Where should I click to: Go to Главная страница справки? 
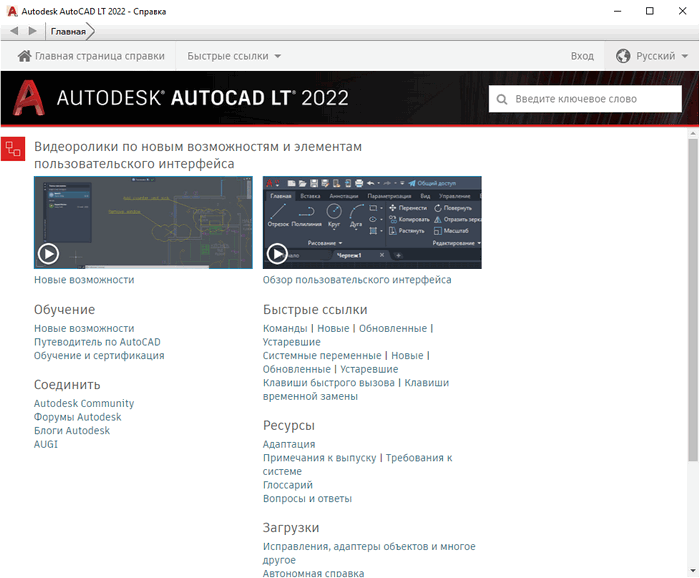pos(91,56)
